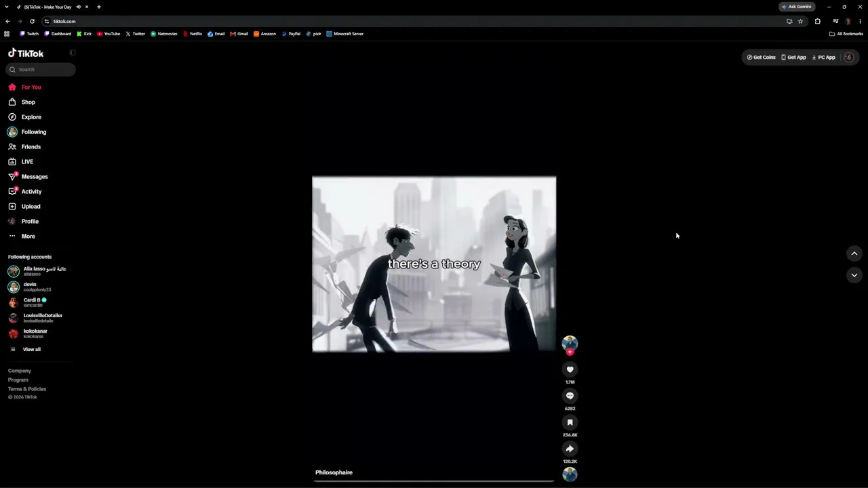Save video to favorites bookmark
This screenshot has width=868, height=488.
(x=570, y=422)
